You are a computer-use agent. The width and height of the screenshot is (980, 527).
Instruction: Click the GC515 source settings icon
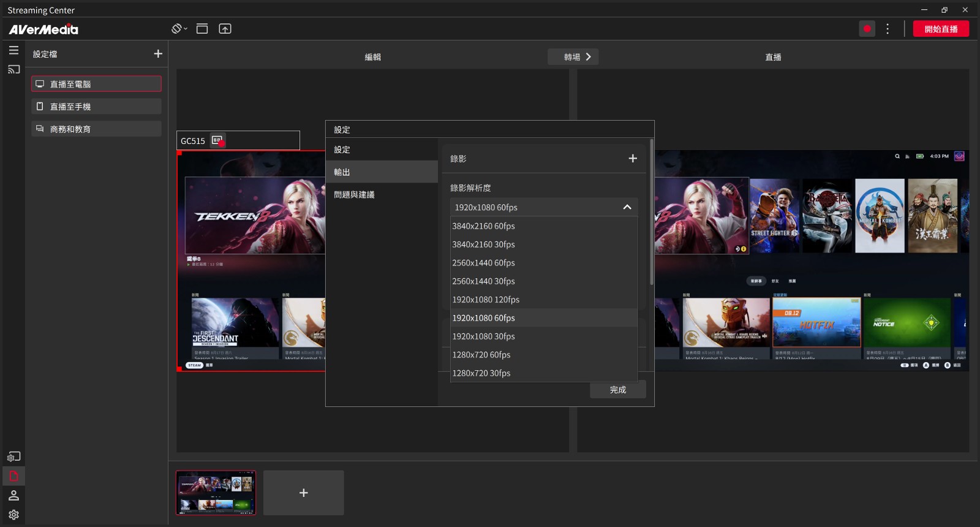coord(218,141)
